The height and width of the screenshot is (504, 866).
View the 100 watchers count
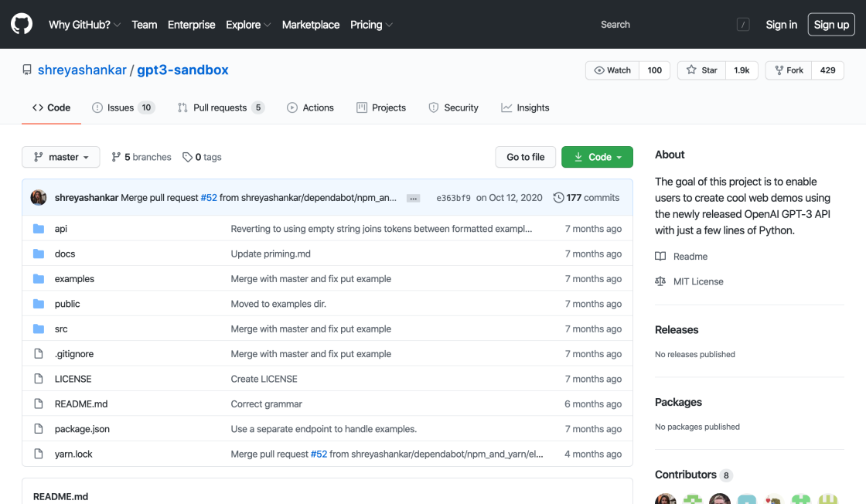pos(654,70)
